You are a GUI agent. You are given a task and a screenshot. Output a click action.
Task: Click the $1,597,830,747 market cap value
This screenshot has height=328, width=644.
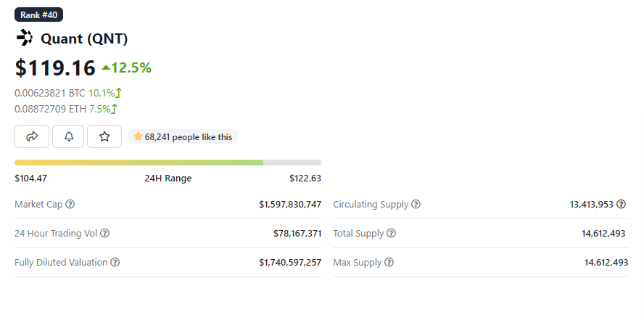pyautogui.click(x=290, y=205)
